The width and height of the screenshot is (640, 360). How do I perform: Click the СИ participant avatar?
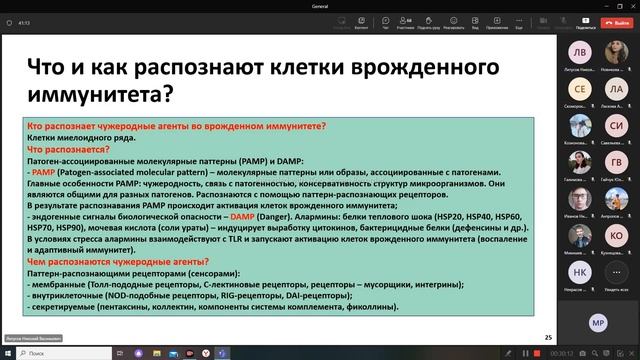coord(616,126)
